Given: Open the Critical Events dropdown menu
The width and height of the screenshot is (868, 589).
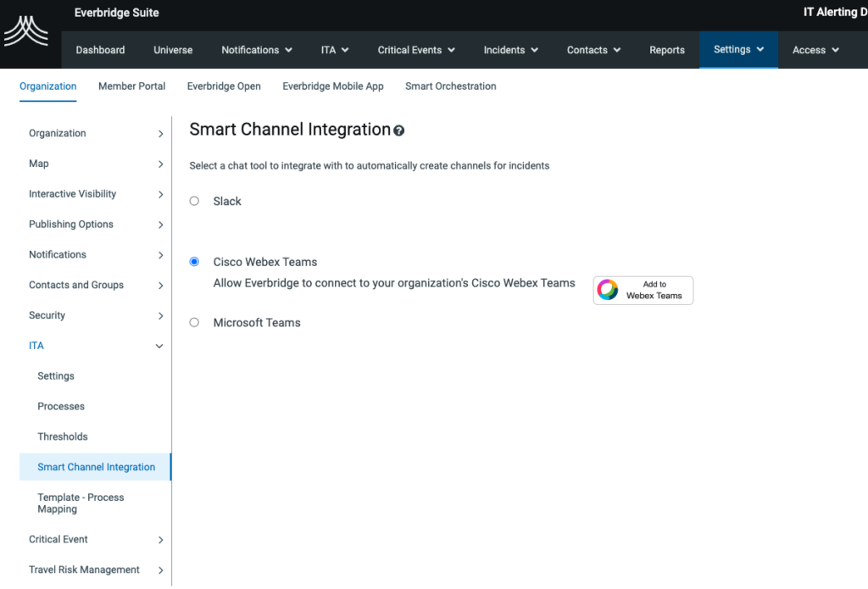Looking at the screenshot, I should point(416,50).
